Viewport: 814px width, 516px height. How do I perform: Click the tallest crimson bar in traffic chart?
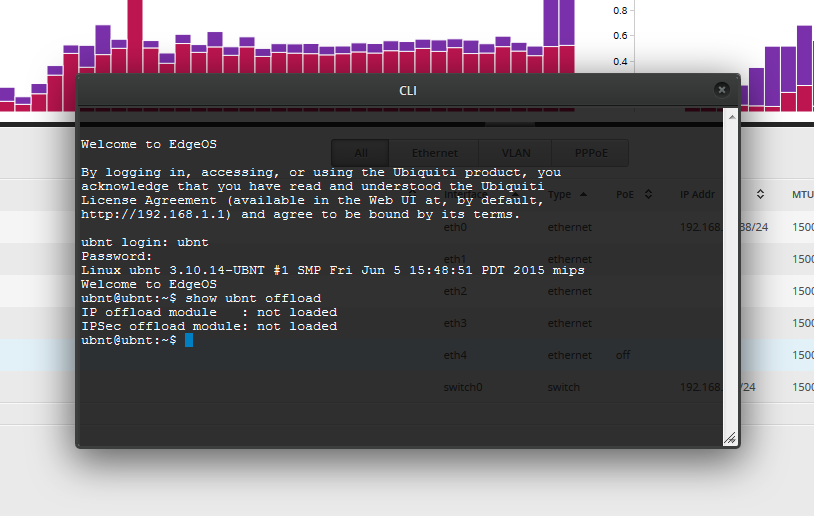click(x=135, y=36)
